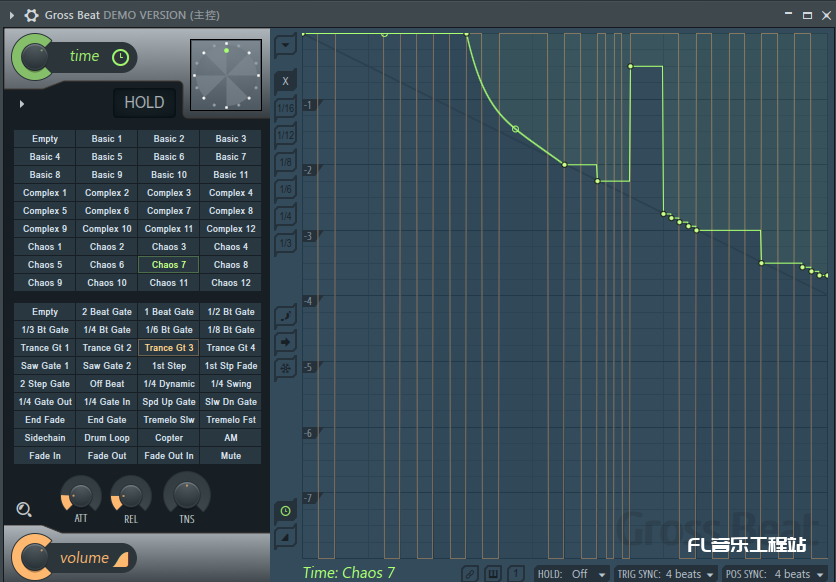Click the link chain icon in bottom bar
The height and width of the screenshot is (582, 836).
click(x=470, y=574)
